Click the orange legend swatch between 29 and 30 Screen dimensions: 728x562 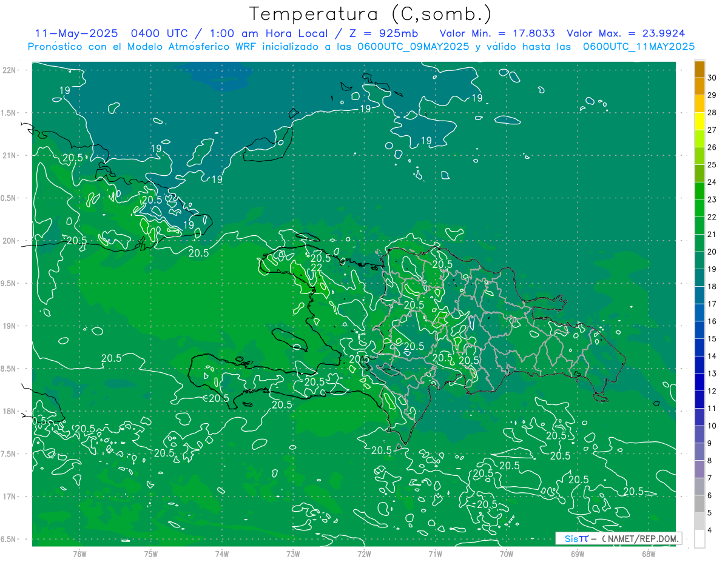click(x=699, y=87)
